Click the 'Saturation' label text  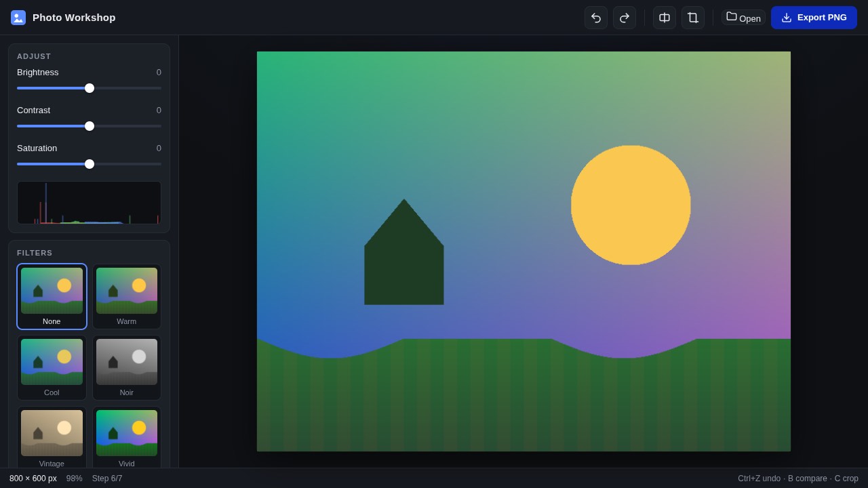37,148
